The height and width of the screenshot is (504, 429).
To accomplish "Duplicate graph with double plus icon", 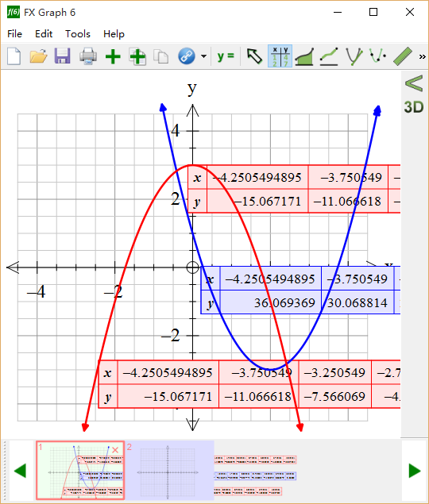I will tap(137, 56).
